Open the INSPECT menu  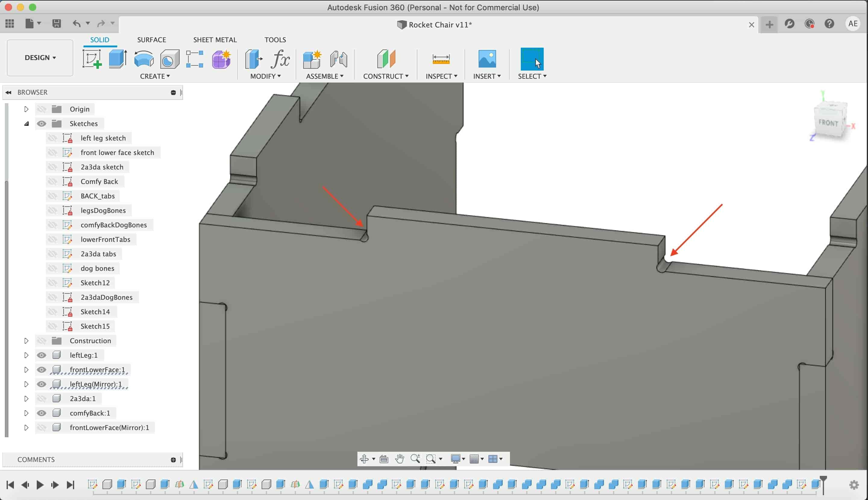tap(441, 76)
